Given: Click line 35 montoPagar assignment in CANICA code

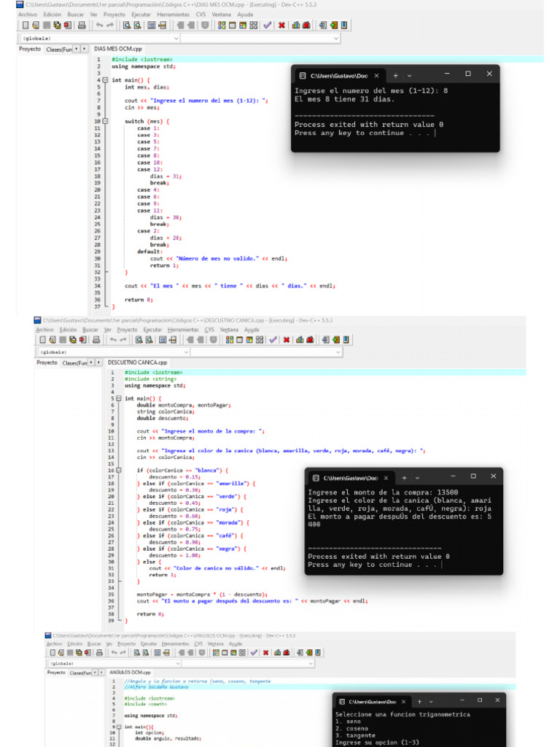Looking at the screenshot, I should [x=202, y=595].
